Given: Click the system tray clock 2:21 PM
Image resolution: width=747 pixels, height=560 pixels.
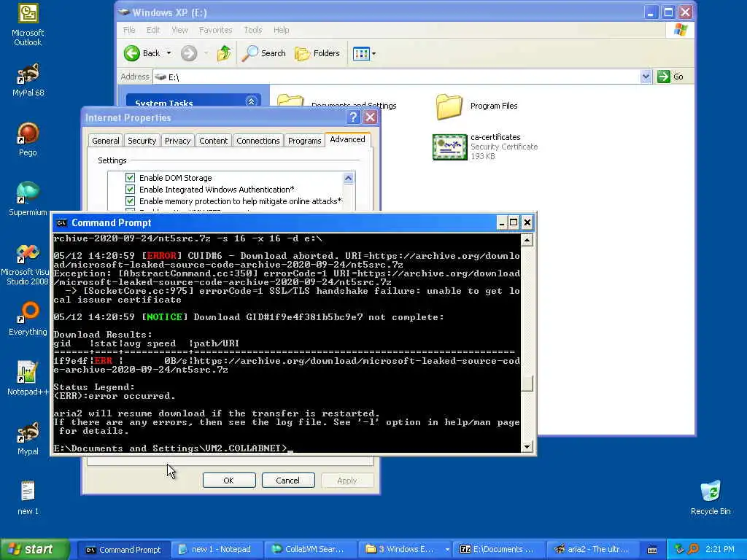Looking at the screenshot, I should (x=719, y=550).
